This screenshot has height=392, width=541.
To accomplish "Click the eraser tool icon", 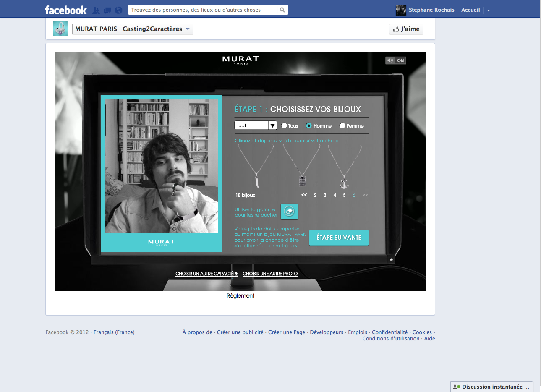I will (289, 211).
